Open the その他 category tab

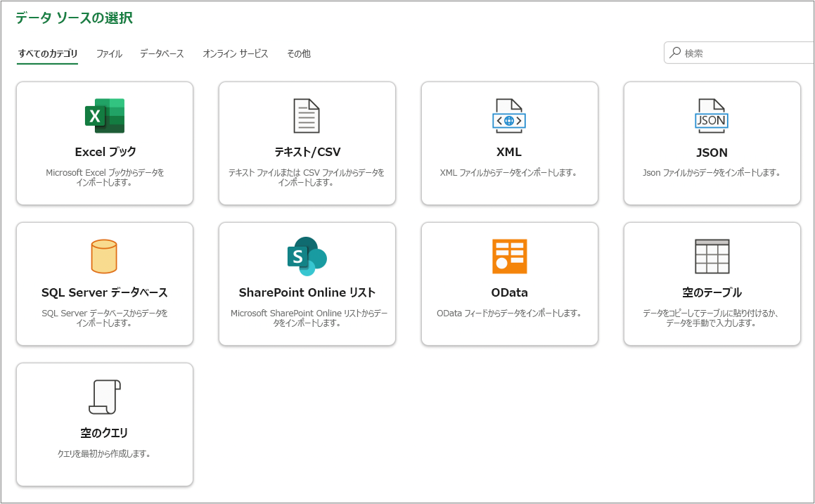[299, 53]
